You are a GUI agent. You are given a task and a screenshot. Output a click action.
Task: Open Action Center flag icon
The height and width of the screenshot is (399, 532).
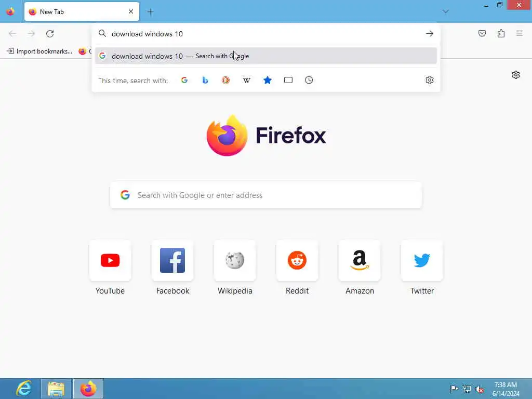454,389
